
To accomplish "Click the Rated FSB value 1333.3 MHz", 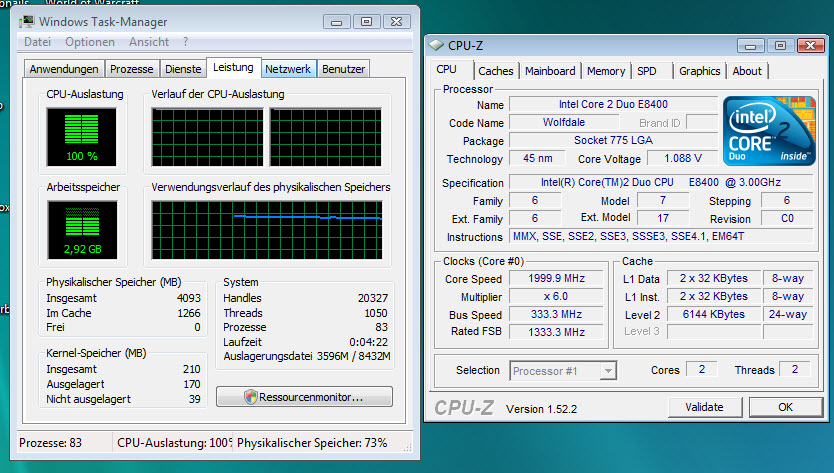I will (556, 332).
